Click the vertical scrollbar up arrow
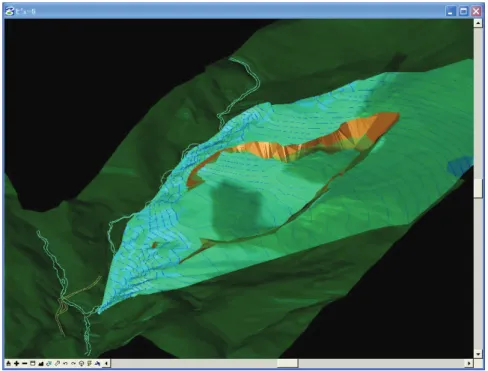Image resolution: width=488 pixels, height=371 pixels. pos(478,23)
